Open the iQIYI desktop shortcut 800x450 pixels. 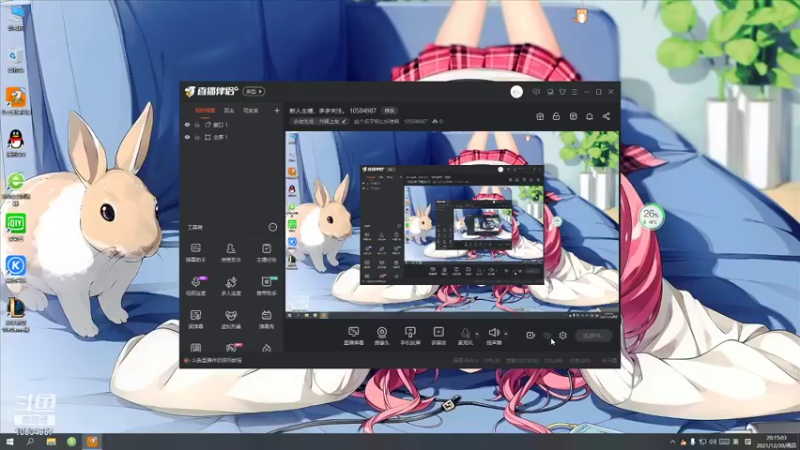tap(16, 227)
